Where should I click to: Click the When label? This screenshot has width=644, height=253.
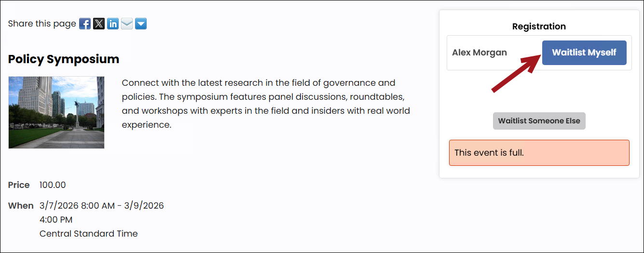[x=21, y=206]
